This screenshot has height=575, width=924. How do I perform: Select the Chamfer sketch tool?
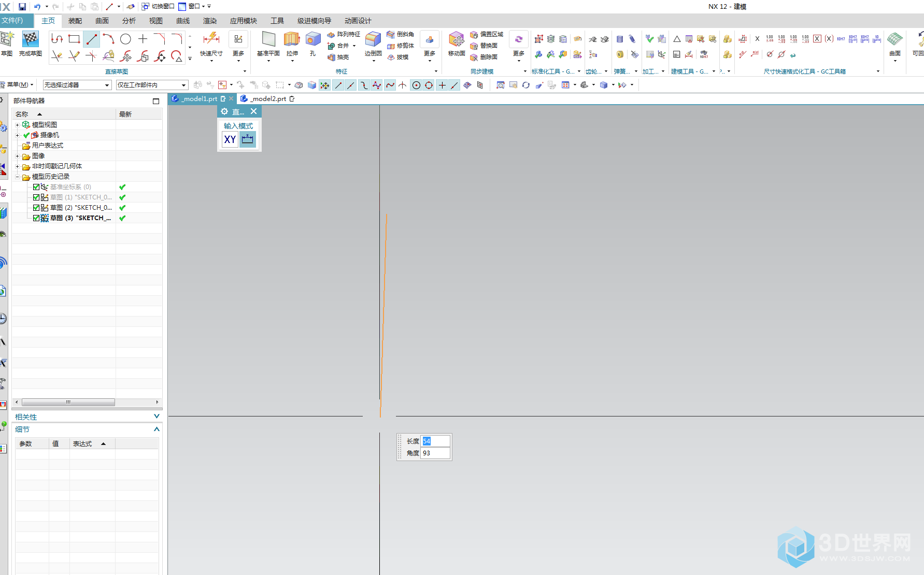[x=160, y=39]
